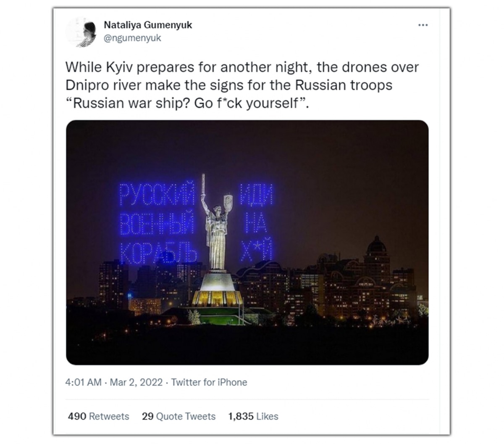
Task: Click the blue drone text ИДИ НА
Action: [x=257, y=211]
